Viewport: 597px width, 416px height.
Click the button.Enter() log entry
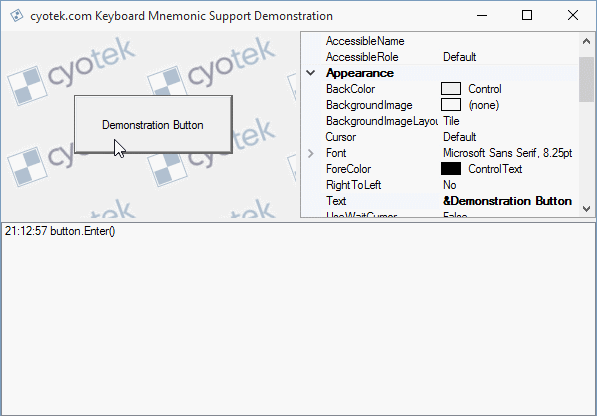pos(60,231)
